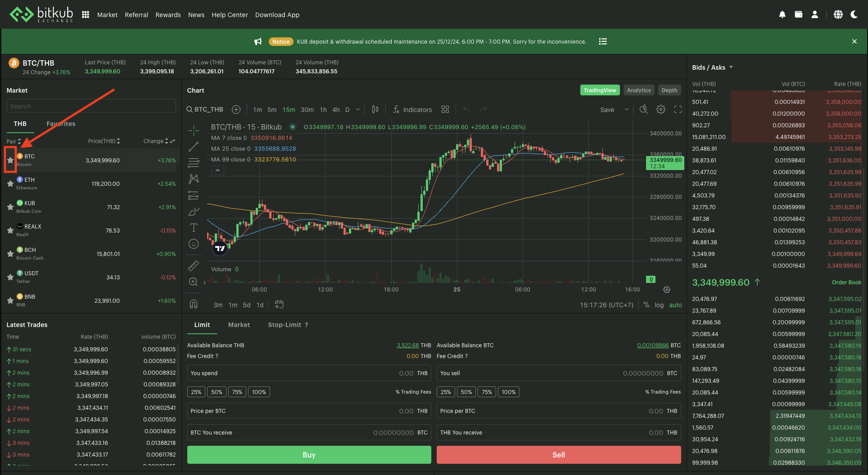Select the 1h chart interval

click(323, 109)
